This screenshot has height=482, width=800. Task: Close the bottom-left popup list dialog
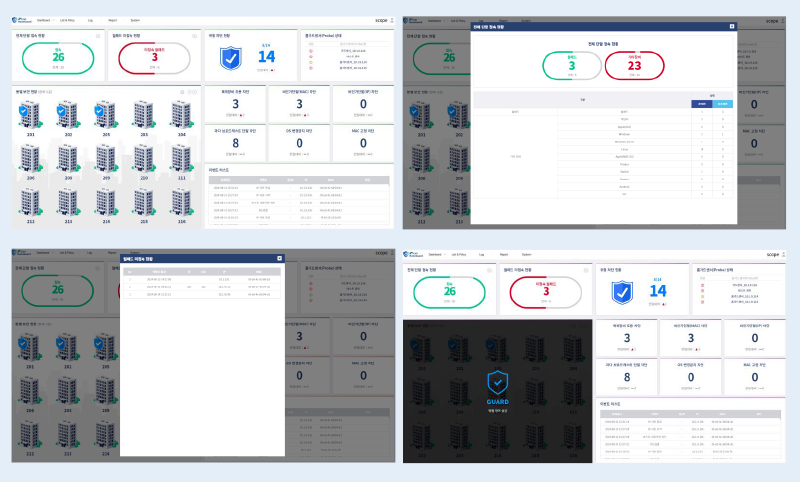(x=279, y=258)
